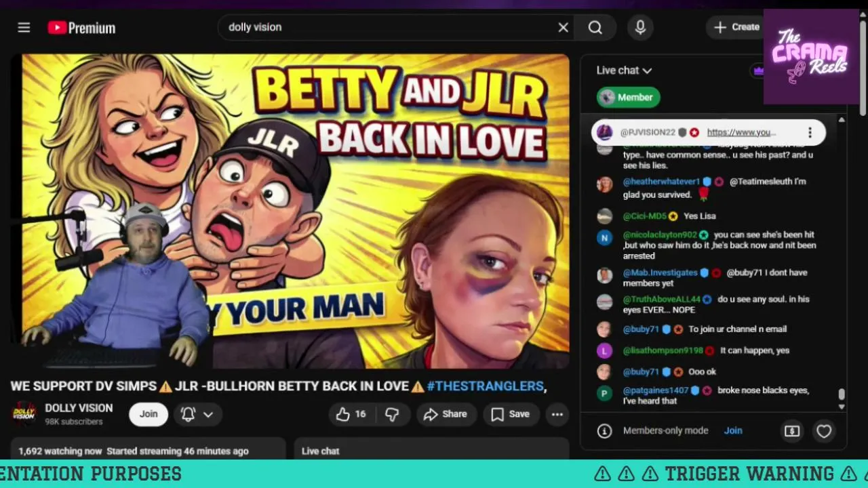Follow the pinned youtube link
The width and height of the screenshot is (868, 488).
point(741,133)
